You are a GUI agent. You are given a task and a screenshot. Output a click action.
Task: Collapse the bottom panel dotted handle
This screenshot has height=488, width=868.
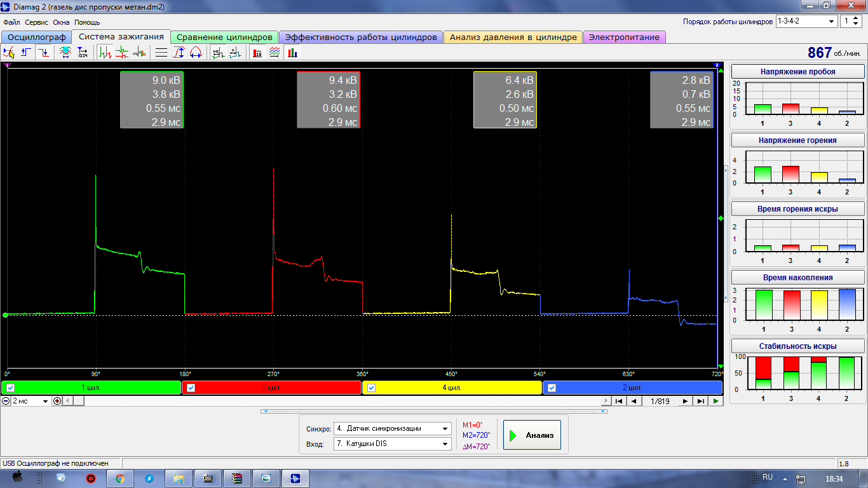click(434, 411)
